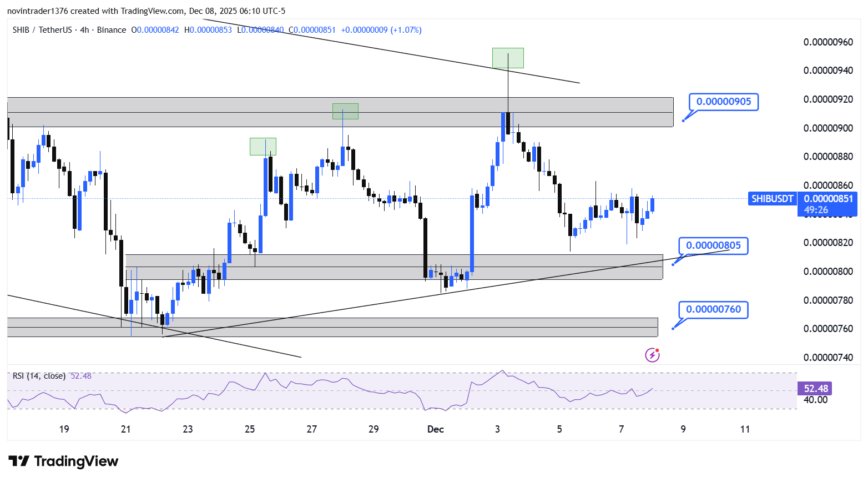
Task: Open the SHIB / TetherUS symbol title
Action: 42,30
